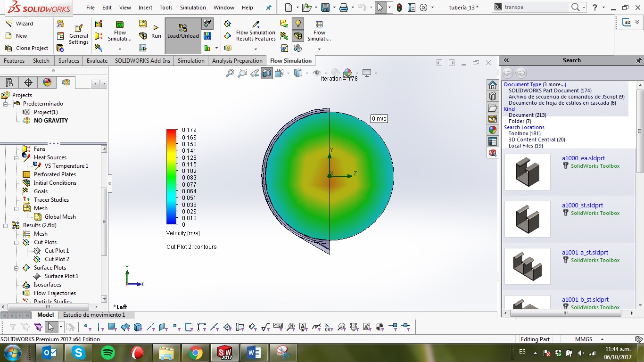This screenshot has width=644, height=362.
Task: Open Spotify from the taskbar
Action: (x=108, y=352)
